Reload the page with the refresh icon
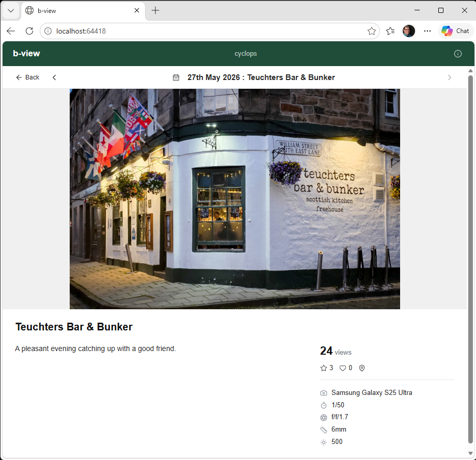The height and width of the screenshot is (460, 476). [29, 31]
